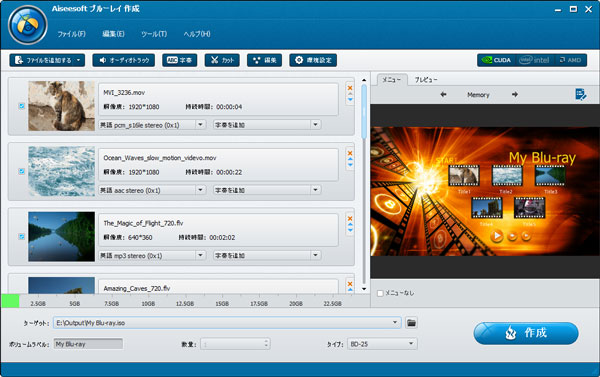Viewport: 600px width, 377px height.
Task: Click the 数量 copies stepper arrows
Action: [266, 344]
